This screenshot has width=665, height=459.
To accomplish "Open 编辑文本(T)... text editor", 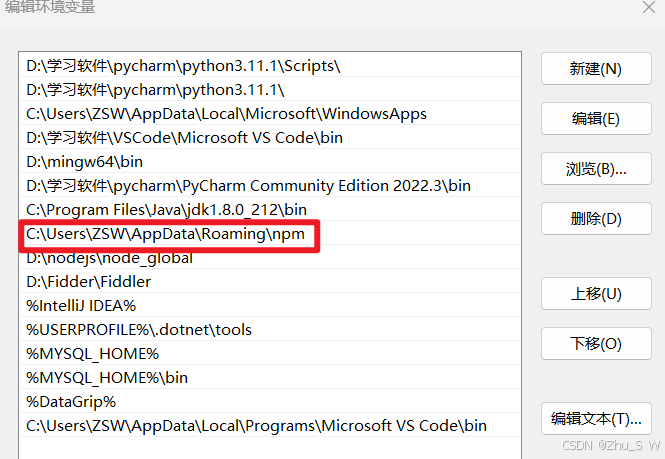I will [x=596, y=418].
